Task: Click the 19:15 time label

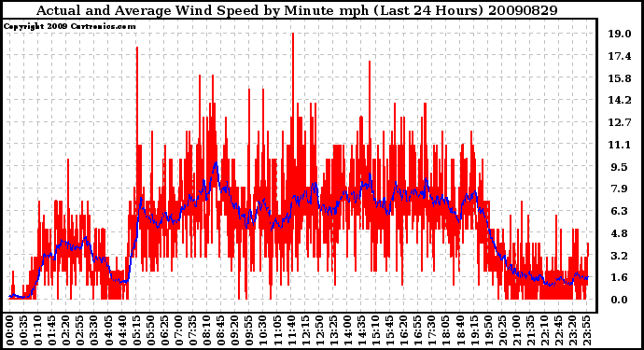Action: [474, 331]
